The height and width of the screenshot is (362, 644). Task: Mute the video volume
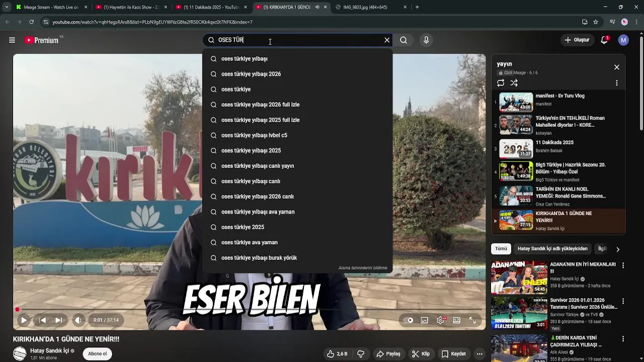[x=78, y=320]
